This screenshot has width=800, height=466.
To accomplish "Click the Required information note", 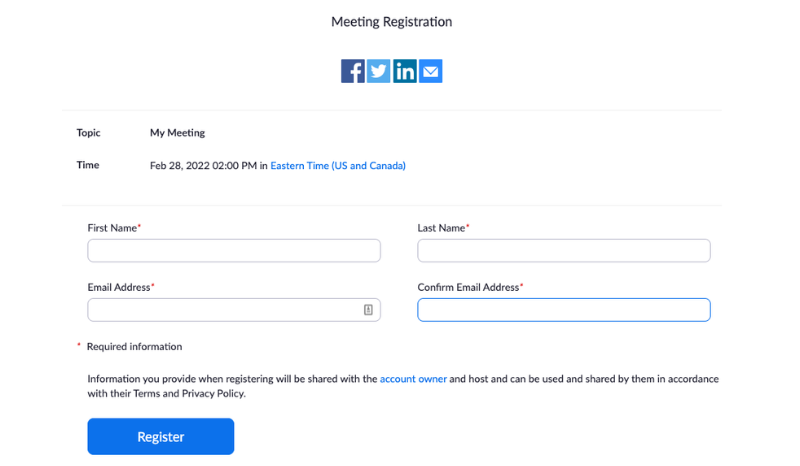I will tap(134, 347).
